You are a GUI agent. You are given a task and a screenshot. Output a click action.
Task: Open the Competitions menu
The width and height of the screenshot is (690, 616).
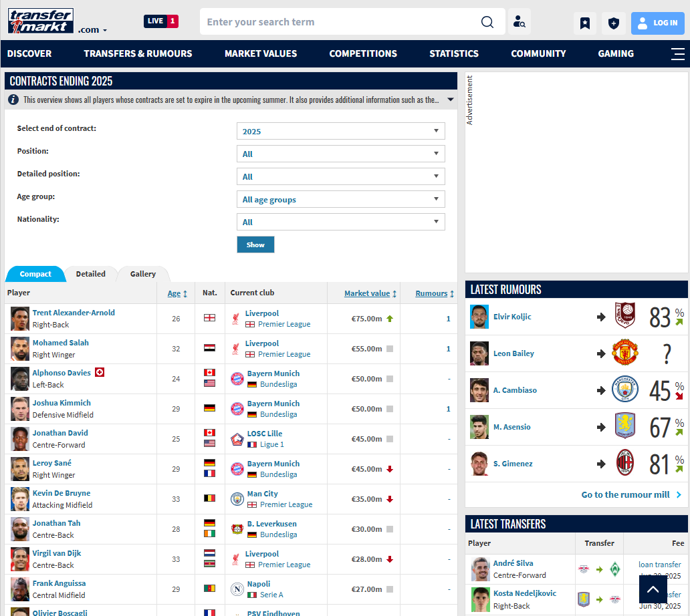pos(363,53)
